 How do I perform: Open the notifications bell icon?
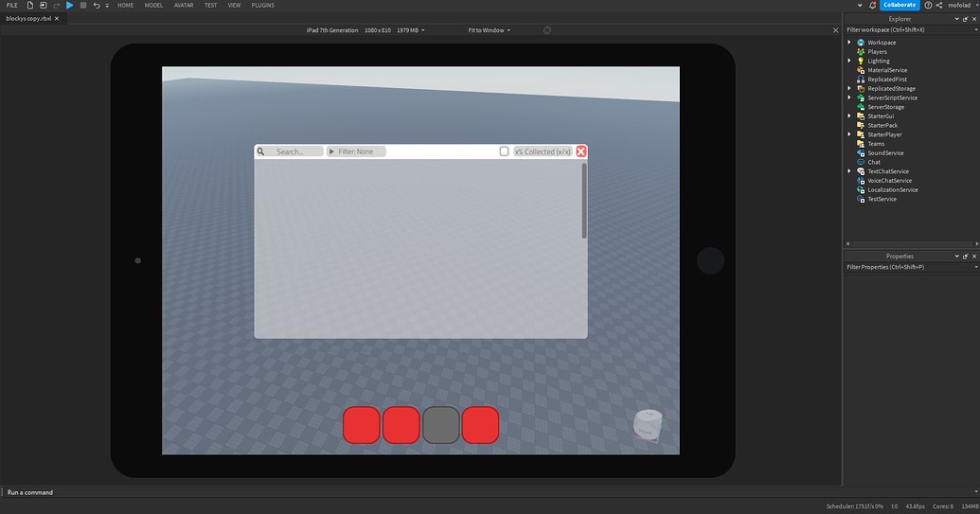pos(872,5)
